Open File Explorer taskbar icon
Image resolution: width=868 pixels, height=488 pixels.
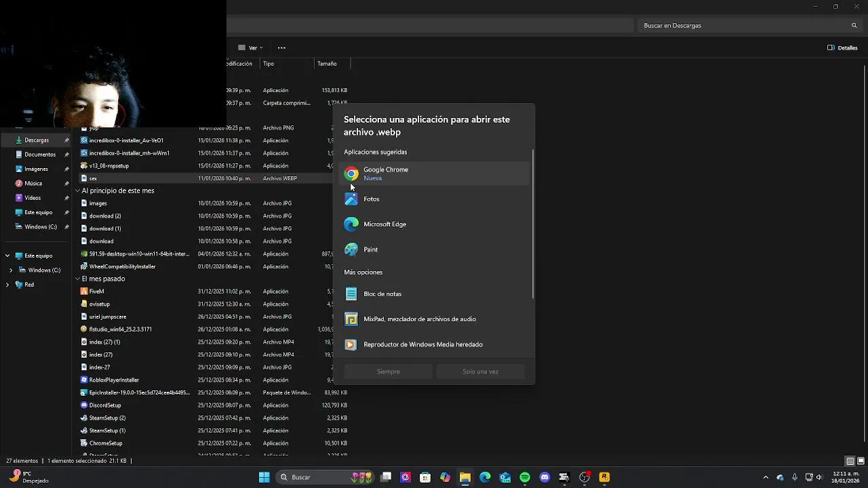point(465,477)
